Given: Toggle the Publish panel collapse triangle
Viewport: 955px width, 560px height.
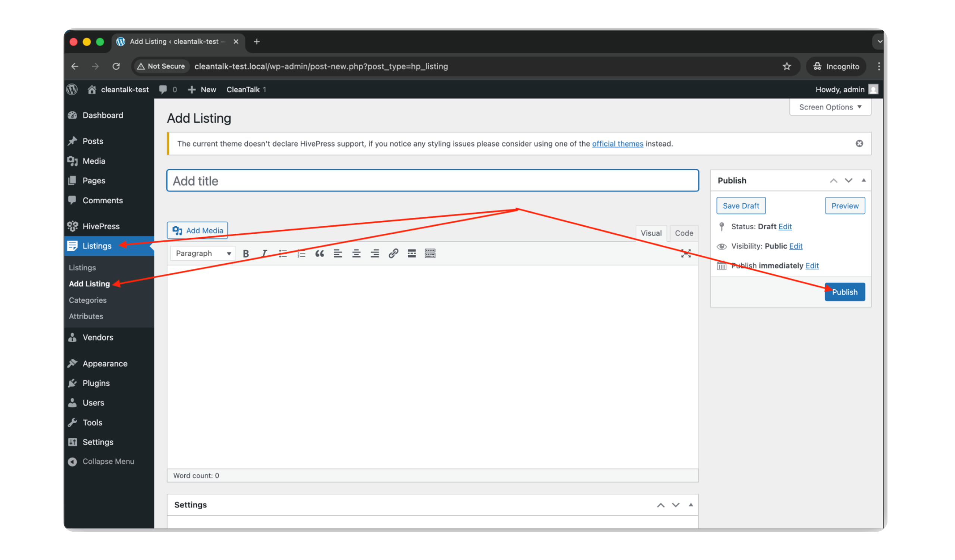Looking at the screenshot, I should tap(864, 180).
